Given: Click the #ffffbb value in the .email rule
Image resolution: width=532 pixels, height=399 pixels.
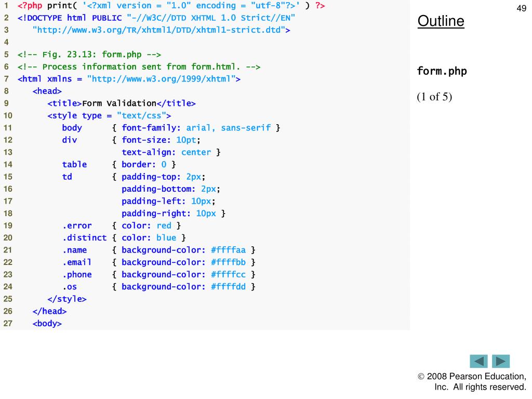Looking at the screenshot, I should [x=229, y=262].
